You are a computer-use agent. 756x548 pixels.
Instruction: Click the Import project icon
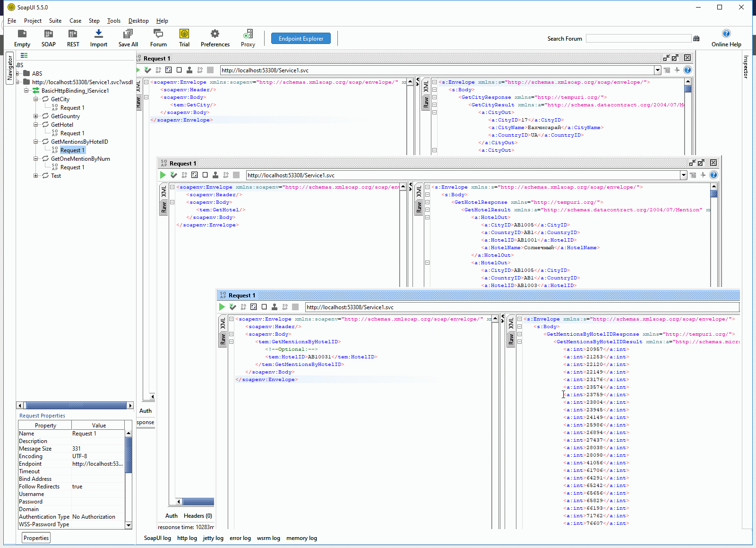point(98,34)
